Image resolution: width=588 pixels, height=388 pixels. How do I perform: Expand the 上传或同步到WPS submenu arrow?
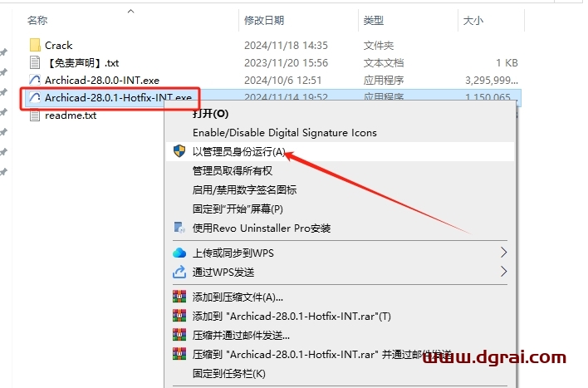coord(503,253)
